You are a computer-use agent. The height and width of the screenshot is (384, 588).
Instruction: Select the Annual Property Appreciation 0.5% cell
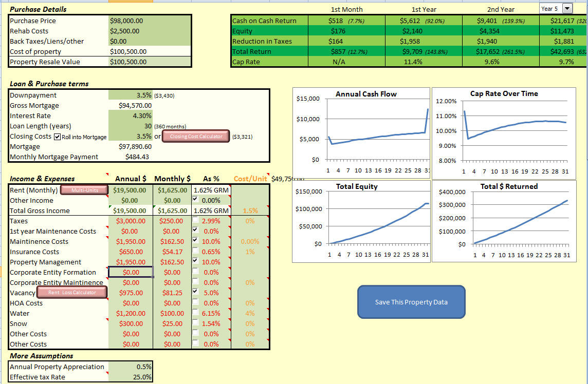pos(131,367)
